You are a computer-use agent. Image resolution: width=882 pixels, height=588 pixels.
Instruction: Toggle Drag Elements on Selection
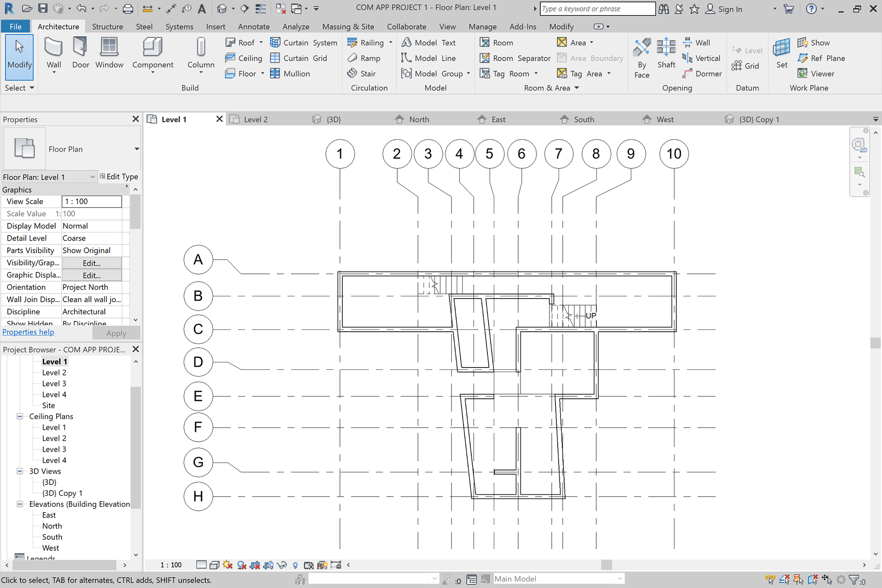click(827, 580)
